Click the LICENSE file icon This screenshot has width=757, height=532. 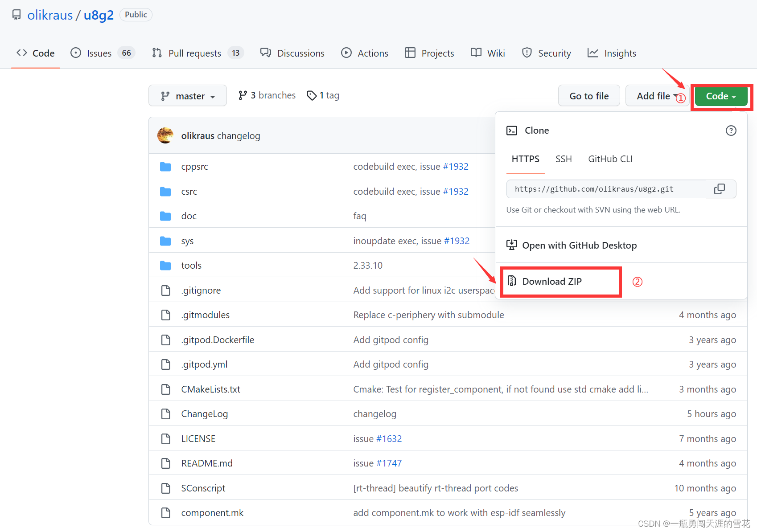[166, 439]
